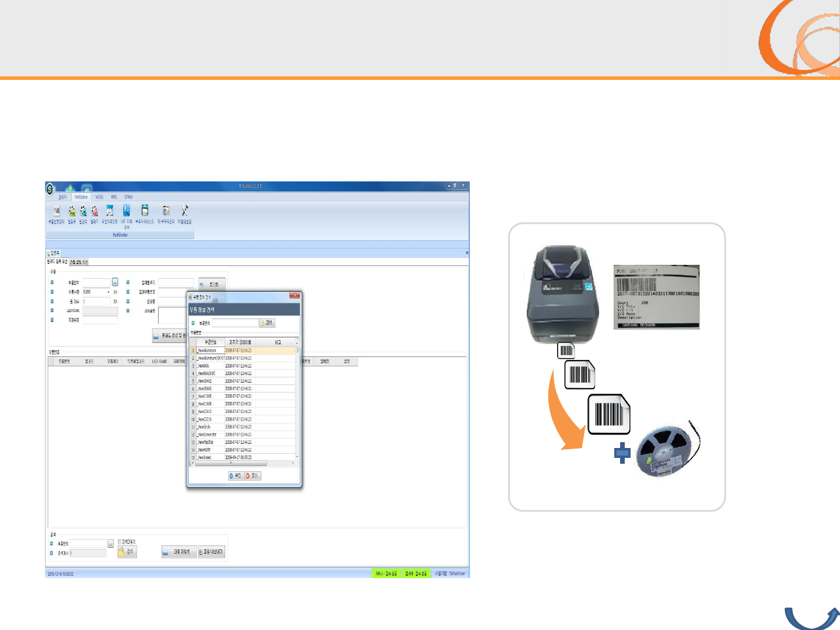Select the _NewAluminum row 1
The height and width of the screenshot is (630, 840).
pos(243,351)
